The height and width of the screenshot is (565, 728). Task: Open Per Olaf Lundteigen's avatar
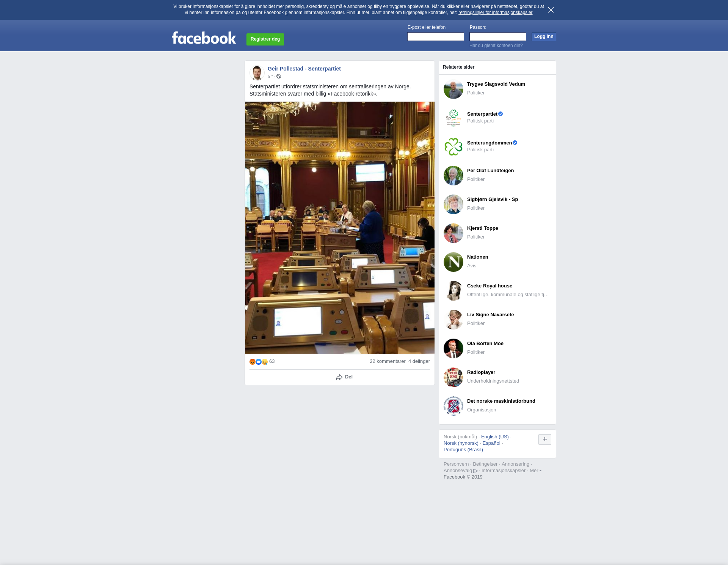[x=453, y=176]
